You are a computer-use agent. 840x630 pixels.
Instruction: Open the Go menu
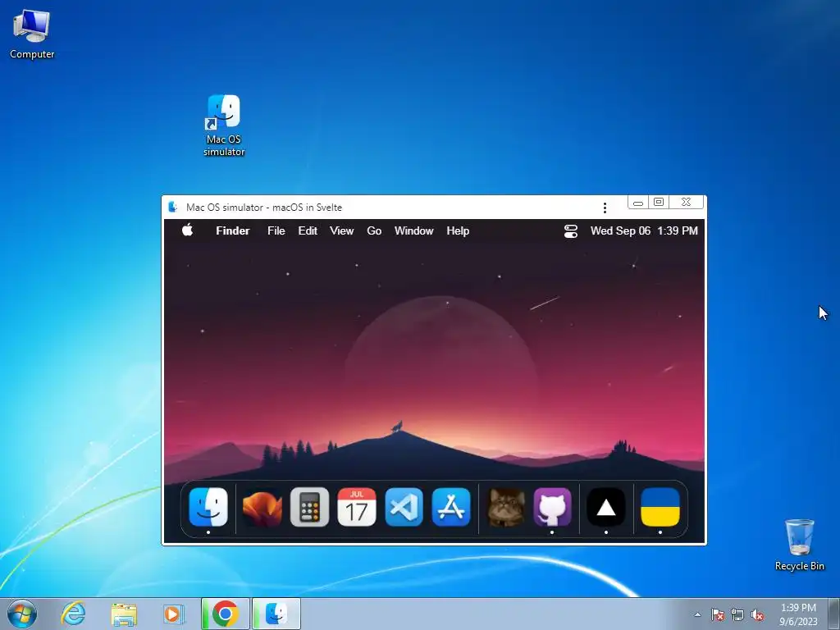374,231
